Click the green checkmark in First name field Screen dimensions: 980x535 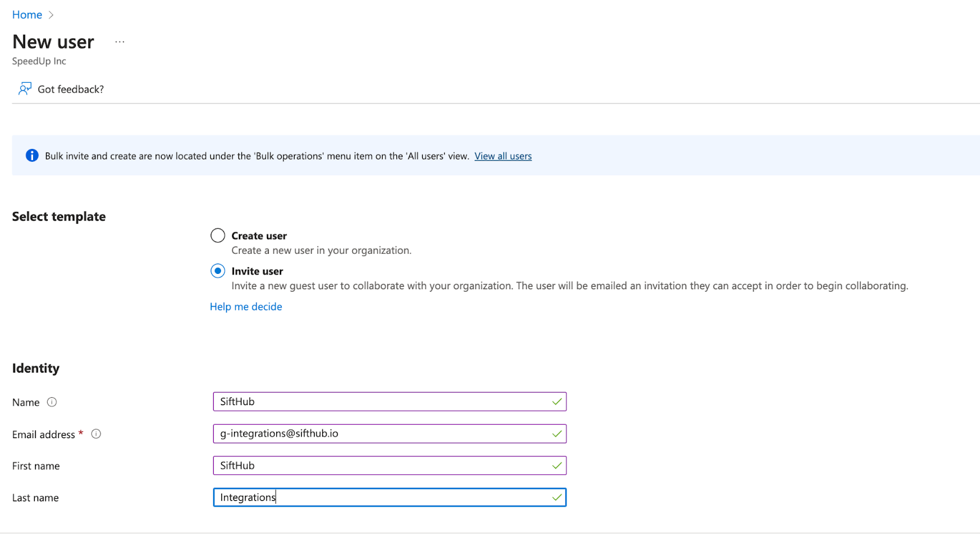pos(557,466)
